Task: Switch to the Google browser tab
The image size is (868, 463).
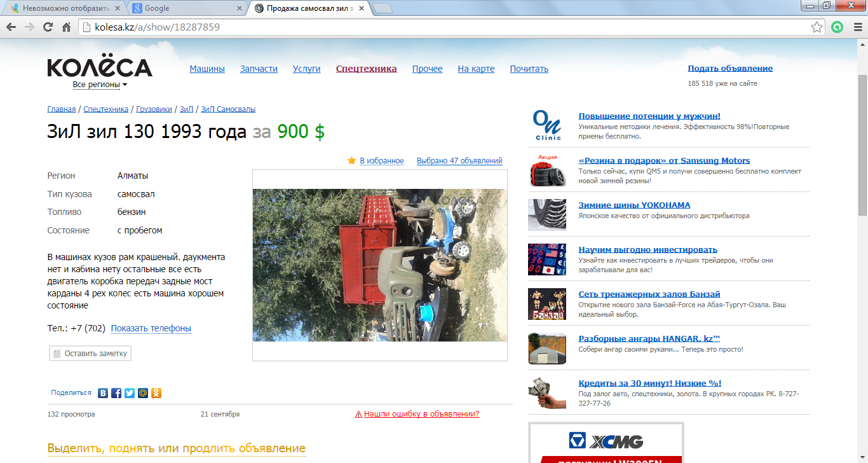Action: [184, 8]
